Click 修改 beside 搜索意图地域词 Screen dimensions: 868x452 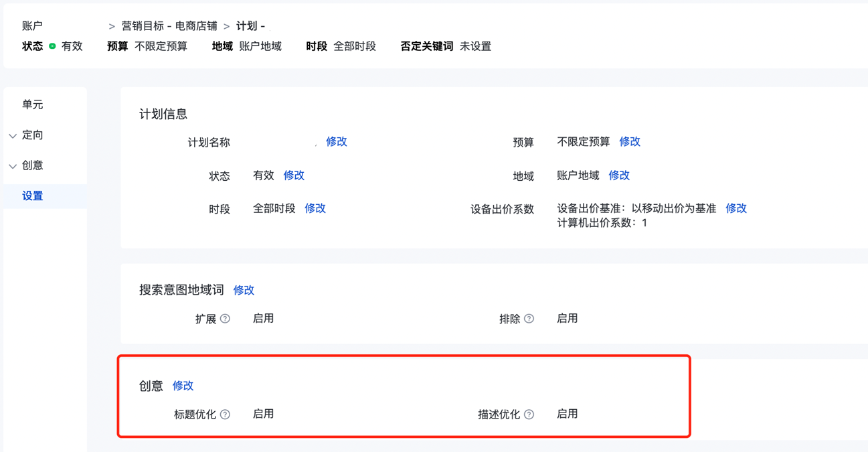coord(244,290)
